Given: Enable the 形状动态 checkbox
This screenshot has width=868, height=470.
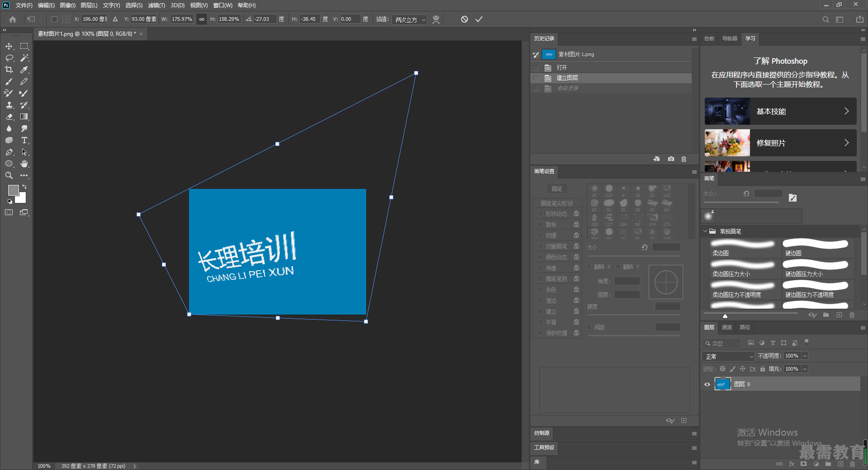Looking at the screenshot, I should point(540,214).
